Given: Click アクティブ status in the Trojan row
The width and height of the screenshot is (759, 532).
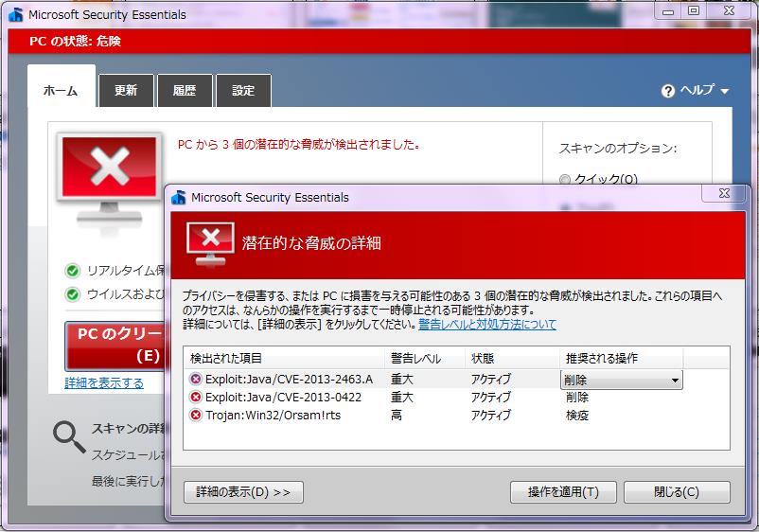Looking at the screenshot, I should coord(491,416).
